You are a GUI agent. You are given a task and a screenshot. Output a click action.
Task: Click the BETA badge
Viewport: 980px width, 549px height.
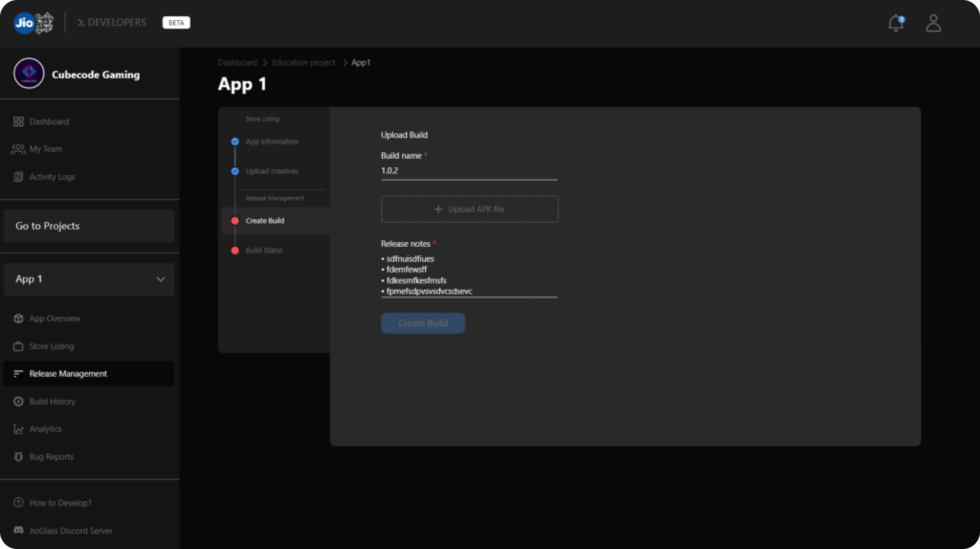176,22
